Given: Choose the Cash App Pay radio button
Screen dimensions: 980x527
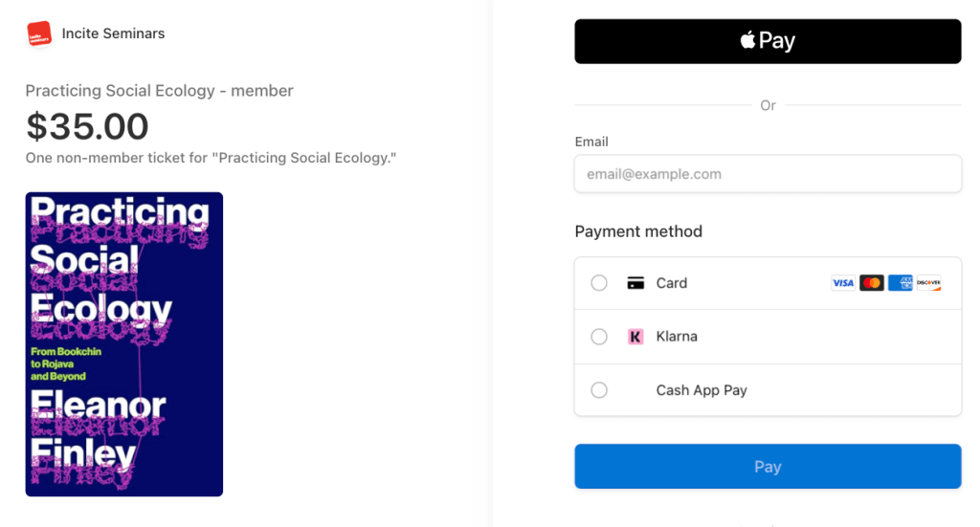Looking at the screenshot, I should pos(599,390).
